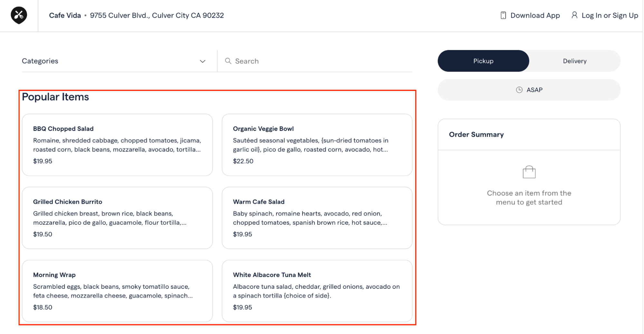Click the clock icon next to ASAP
644x334 pixels.
point(519,90)
